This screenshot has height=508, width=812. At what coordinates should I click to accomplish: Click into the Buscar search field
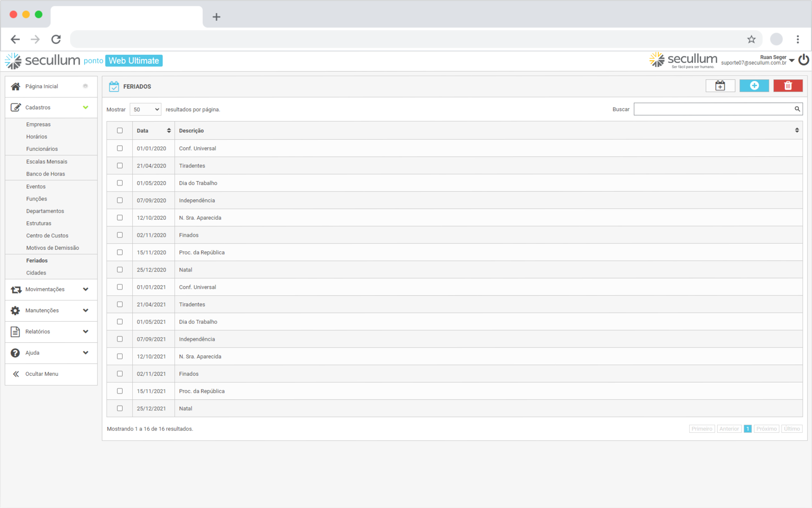pyautogui.click(x=713, y=109)
